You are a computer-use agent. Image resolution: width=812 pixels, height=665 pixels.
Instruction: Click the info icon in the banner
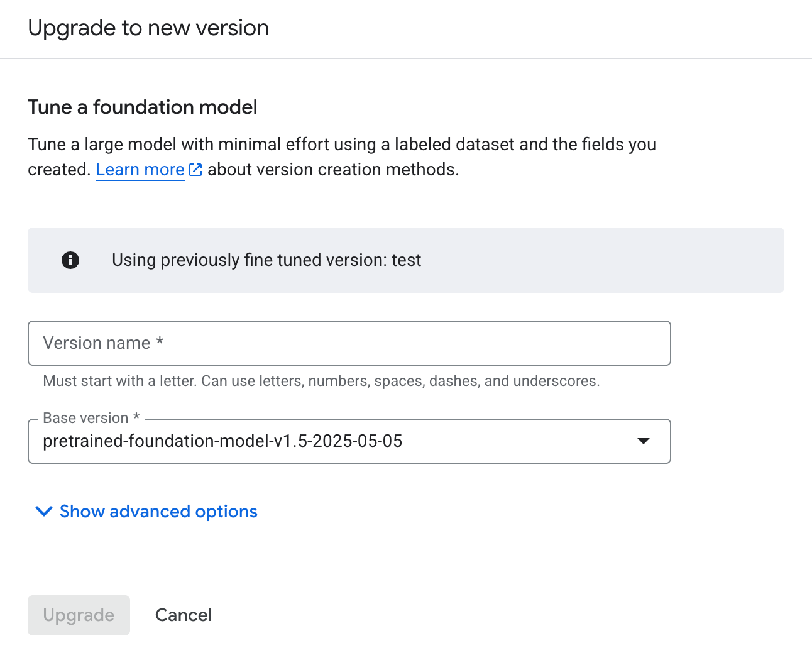[70, 260]
